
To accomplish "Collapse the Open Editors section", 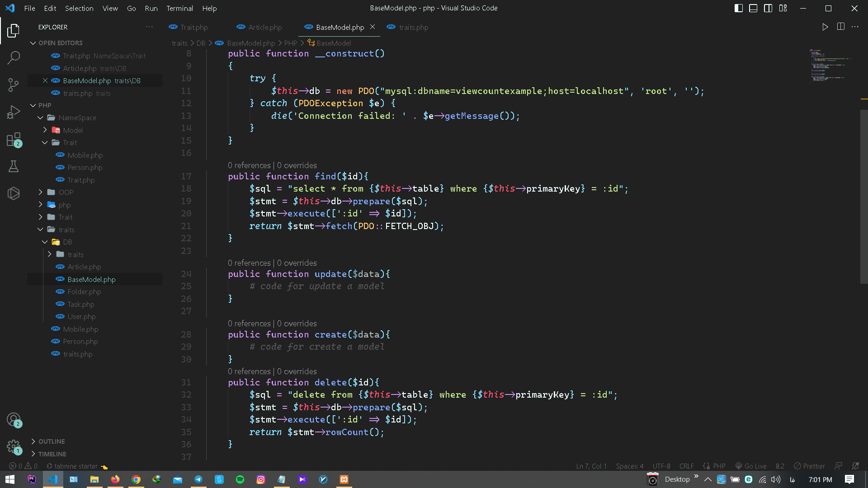I will (60, 43).
